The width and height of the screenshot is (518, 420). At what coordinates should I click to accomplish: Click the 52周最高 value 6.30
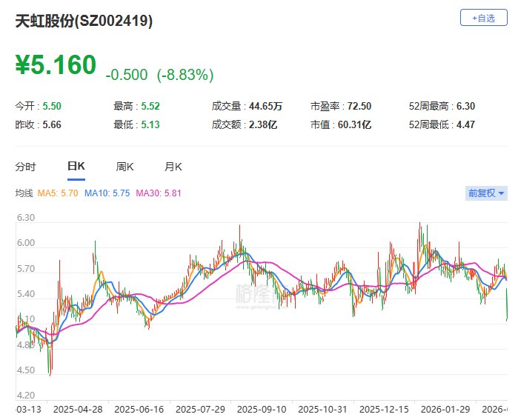(x=467, y=107)
